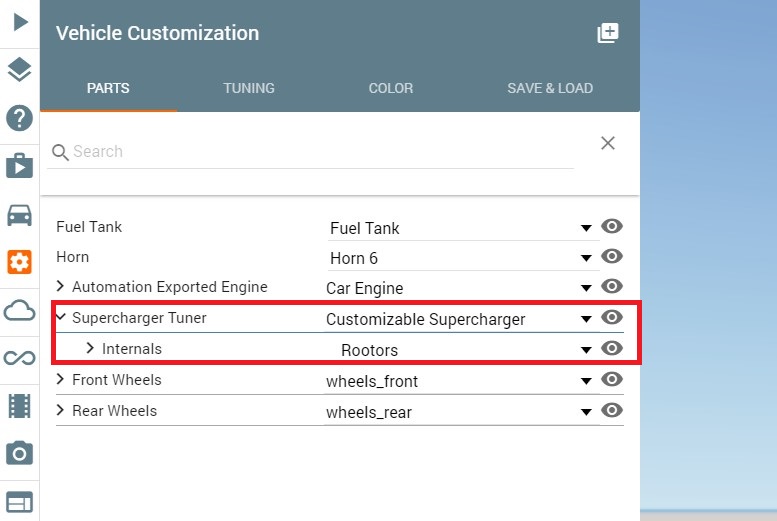The width and height of the screenshot is (777, 521).
Task: Collapse the Supercharger Tuner row
Action: 61,316
